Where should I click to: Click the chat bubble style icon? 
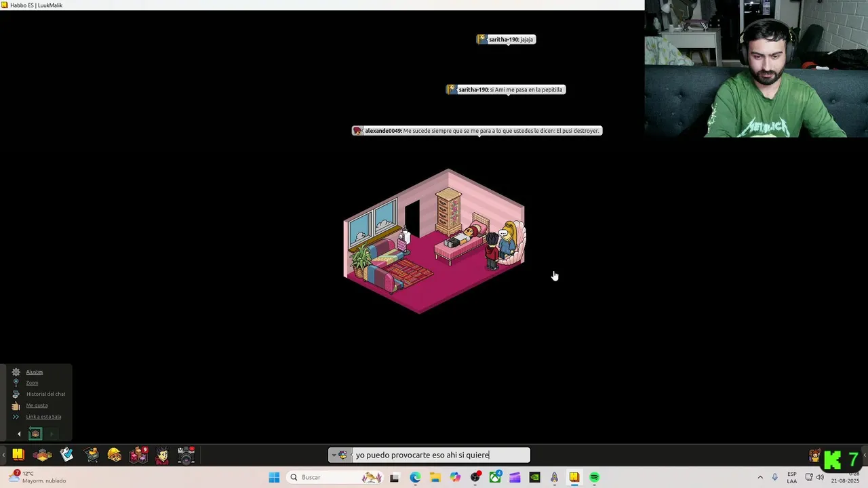tap(343, 455)
